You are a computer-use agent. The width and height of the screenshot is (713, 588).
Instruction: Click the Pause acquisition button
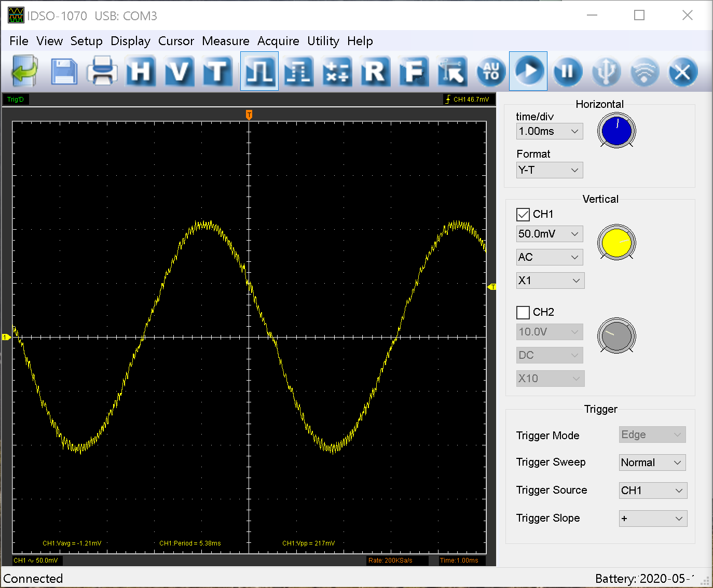pyautogui.click(x=568, y=71)
